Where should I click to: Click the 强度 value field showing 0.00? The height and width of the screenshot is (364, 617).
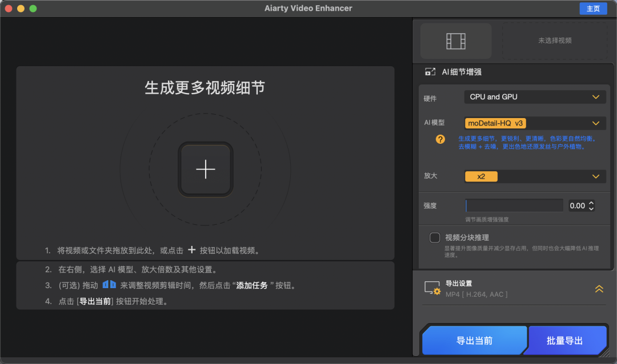(x=577, y=206)
